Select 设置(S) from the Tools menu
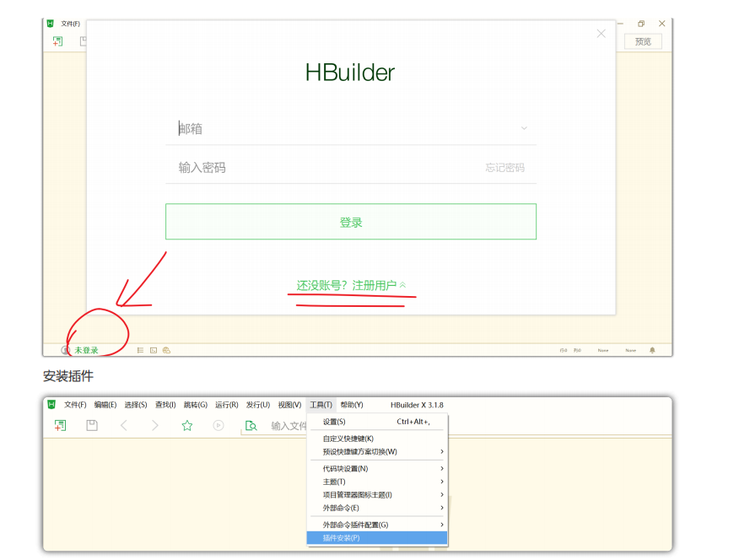Screen dimensions: 750x560 pos(377,422)
